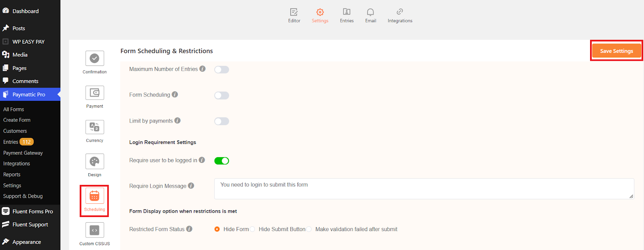Open All Forms in sidebar
The width and height of the screenshot is (644, 250).
point(14,109)
